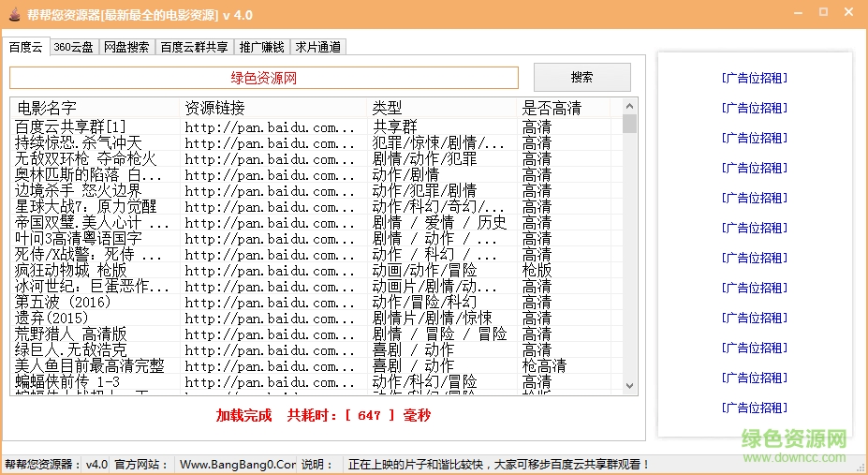Click the first [广告位招租] ad link

point(755,78)
